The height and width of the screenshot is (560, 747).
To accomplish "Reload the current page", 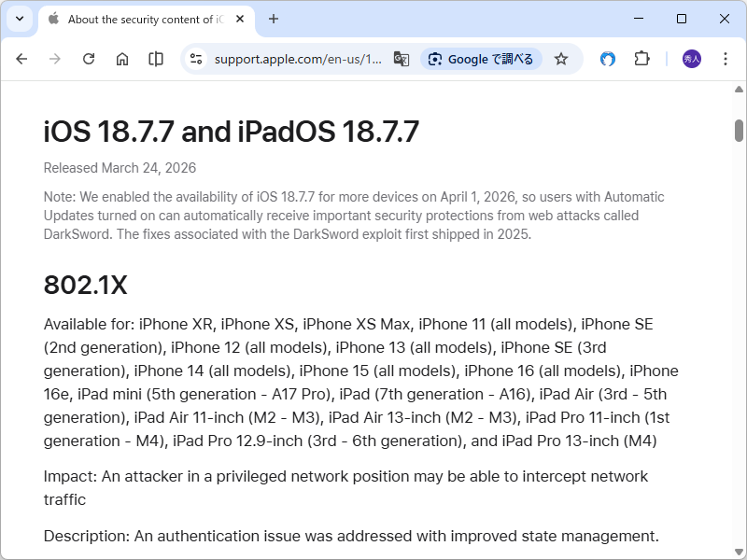I will click(89, 59).
